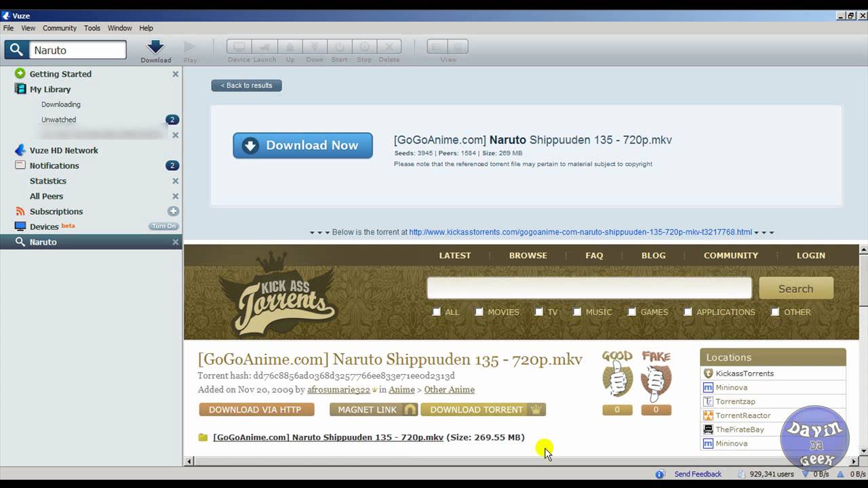Open Statistics in sidebar
Viewport: 868px width, 488px height.
(x=48, y=181)
